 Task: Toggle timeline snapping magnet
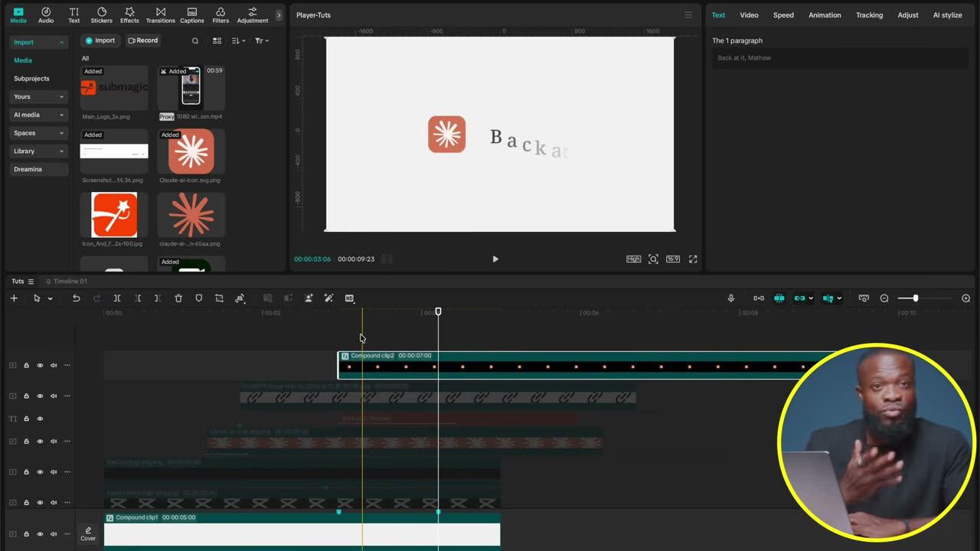[x=779, y=298]
